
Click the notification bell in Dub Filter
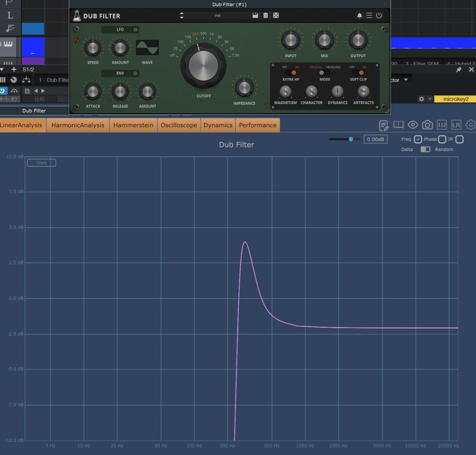(359, 15)
